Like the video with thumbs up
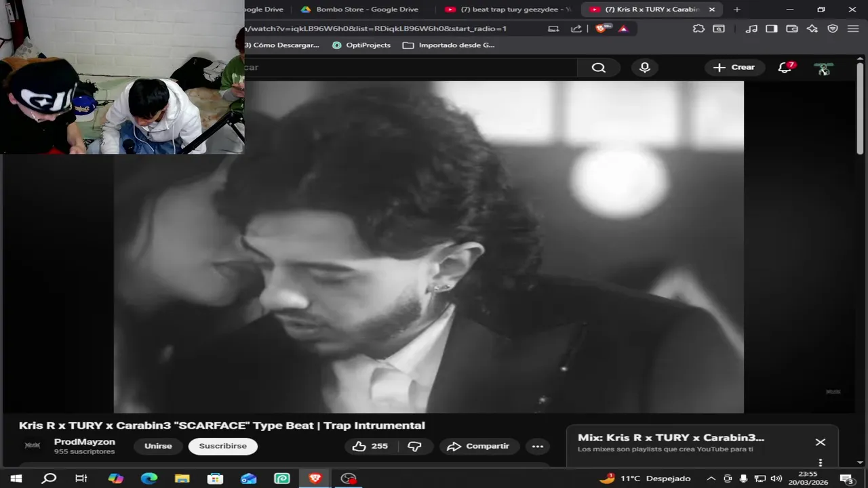Viewport: 868px width, 488px height. (x=370, y=446)
